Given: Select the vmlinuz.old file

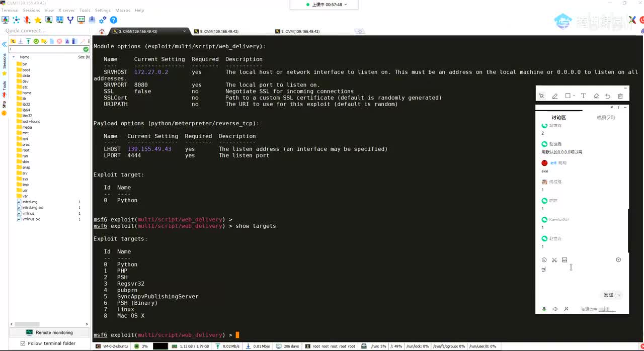Looking at the screenshot, I should point(28,219).
